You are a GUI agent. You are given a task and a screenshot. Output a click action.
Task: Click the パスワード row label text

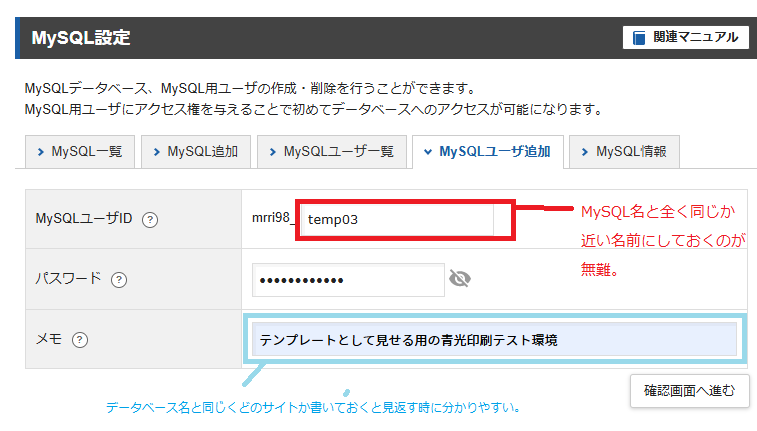(x=68, y=279)
